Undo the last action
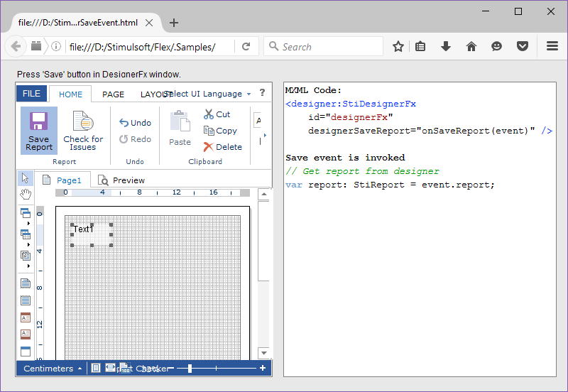568x392 pixels. point(135,123)
